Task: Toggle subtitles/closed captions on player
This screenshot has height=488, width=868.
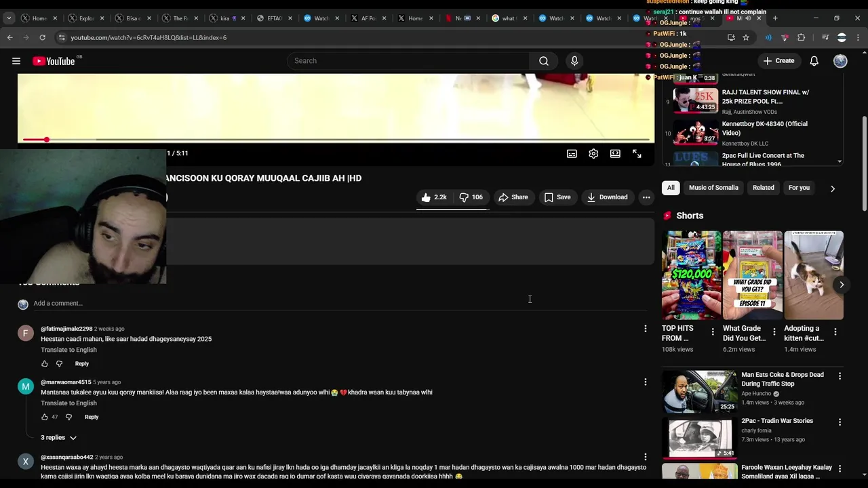Action: 572,154
